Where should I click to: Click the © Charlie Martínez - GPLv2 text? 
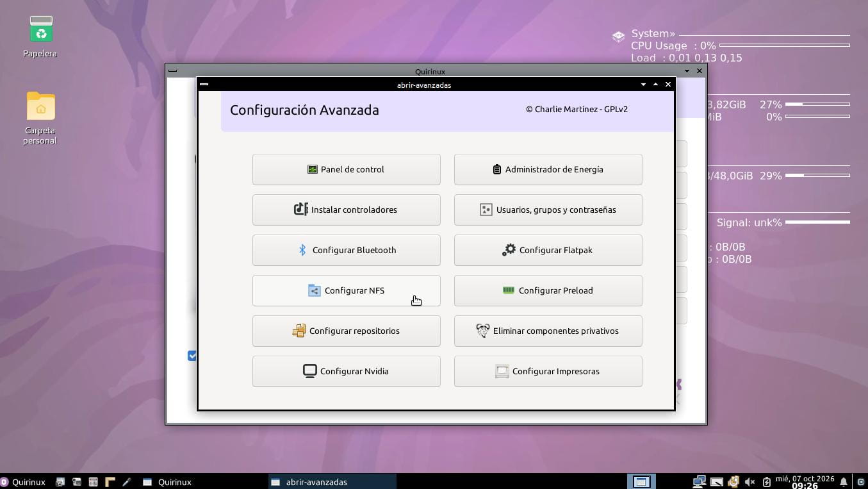pos(577,109)
